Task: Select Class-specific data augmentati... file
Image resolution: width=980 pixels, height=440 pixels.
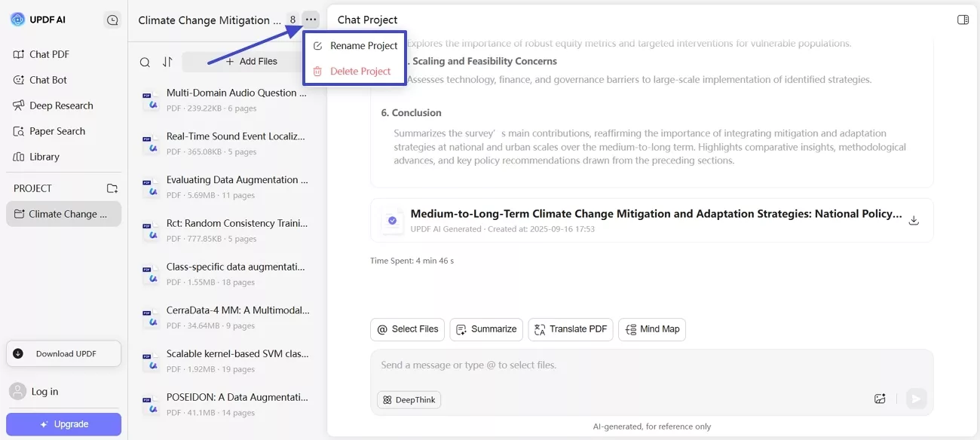Action: 226,274
